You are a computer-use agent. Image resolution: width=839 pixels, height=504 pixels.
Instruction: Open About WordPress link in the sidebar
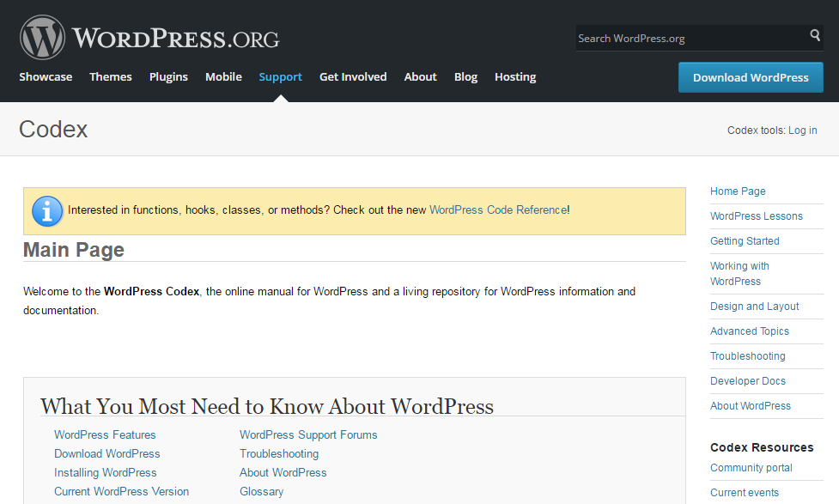751,406
